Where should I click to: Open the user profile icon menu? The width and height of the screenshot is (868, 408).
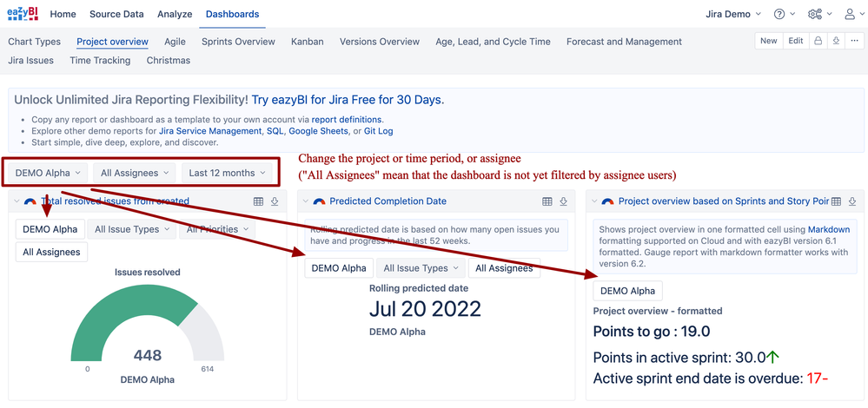pyautogui.click(x=855, y=15)
